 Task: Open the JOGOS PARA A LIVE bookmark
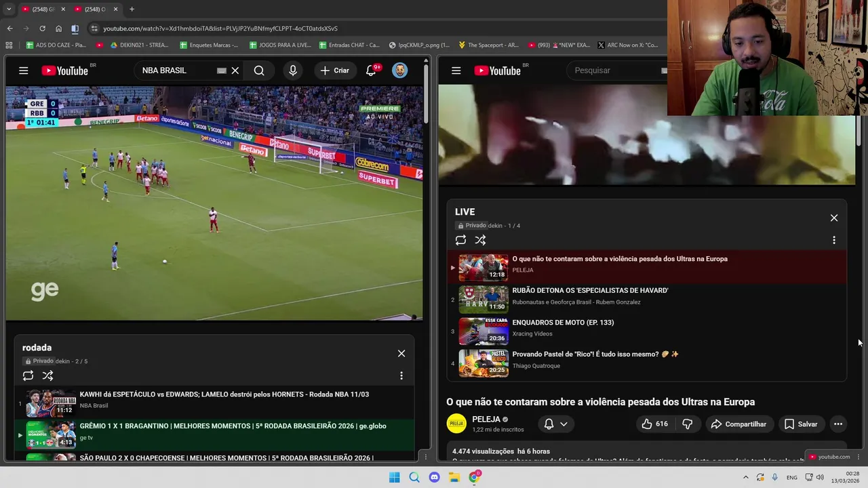click(x=280, y=45)
